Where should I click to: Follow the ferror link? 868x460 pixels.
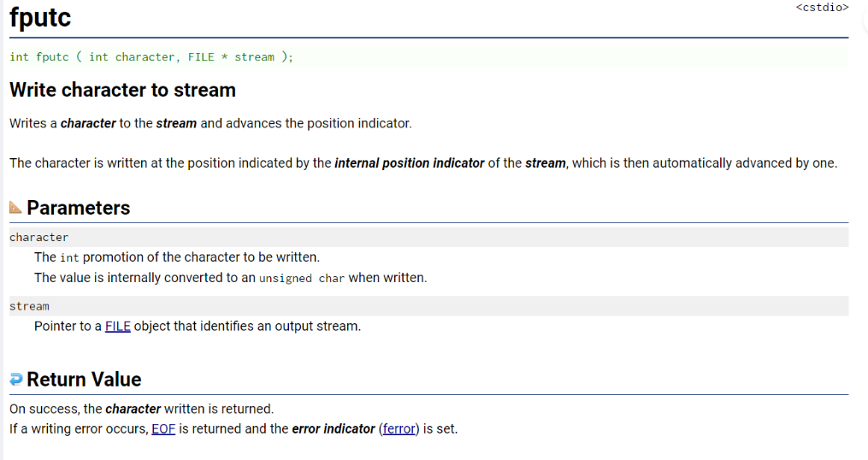coord(399,429)
